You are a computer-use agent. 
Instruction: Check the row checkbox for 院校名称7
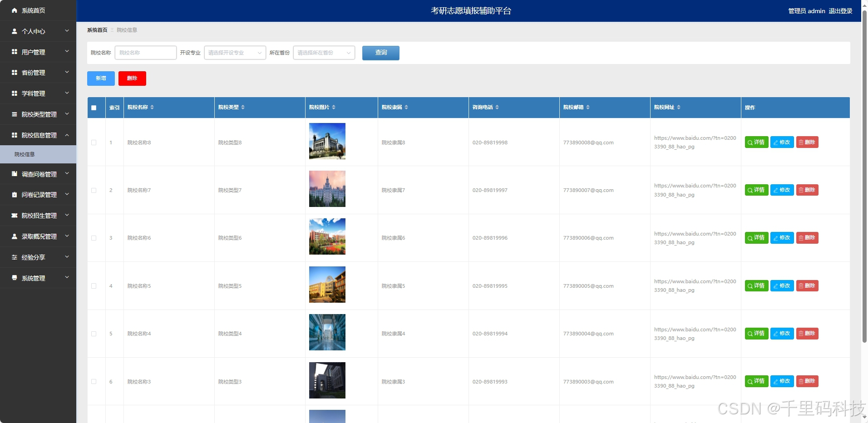point(94,190)
